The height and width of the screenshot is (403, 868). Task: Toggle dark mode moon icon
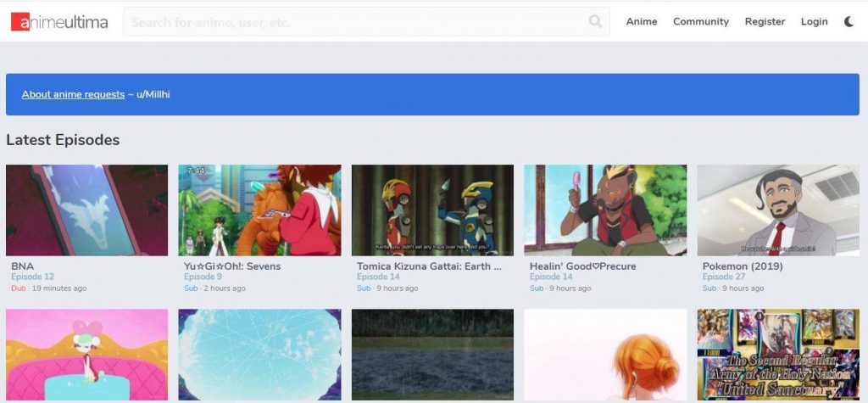tap(849, 21)
